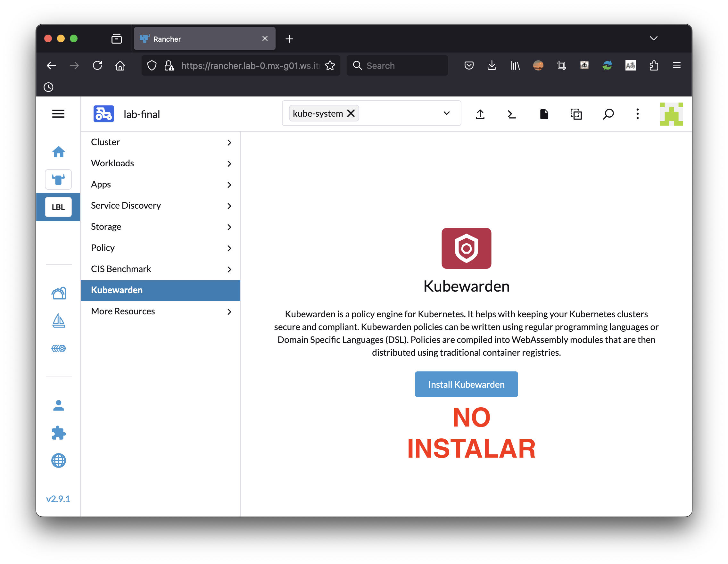The width and height of the screenshot is (728, 564).
Task: Open Global Settings globe icon
Action: (59, 461)
